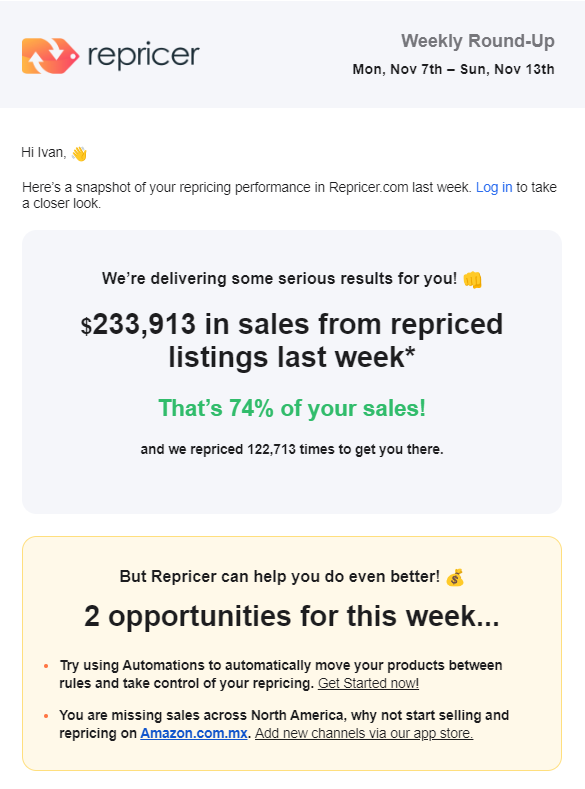
Task: Click the We're delivering some serious results text
Action: (279, 278)
